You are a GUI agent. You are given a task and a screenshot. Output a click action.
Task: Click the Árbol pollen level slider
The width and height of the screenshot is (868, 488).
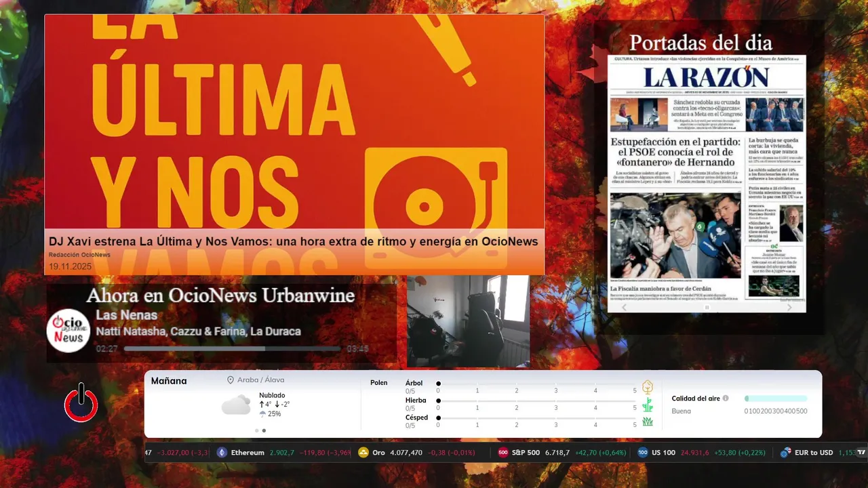(536, 384)
